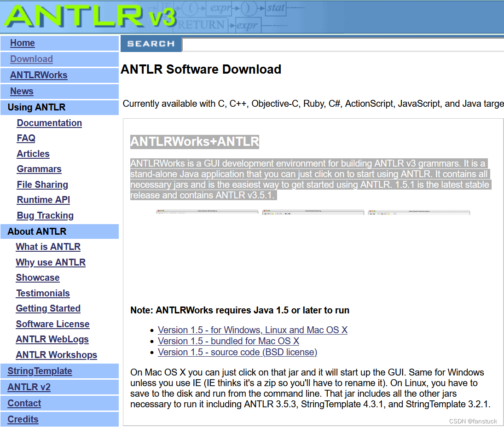
Task: Download Version 1.5 for Windows, Linux and Mac
Action: pyautogui.click(x=253, y=330)
